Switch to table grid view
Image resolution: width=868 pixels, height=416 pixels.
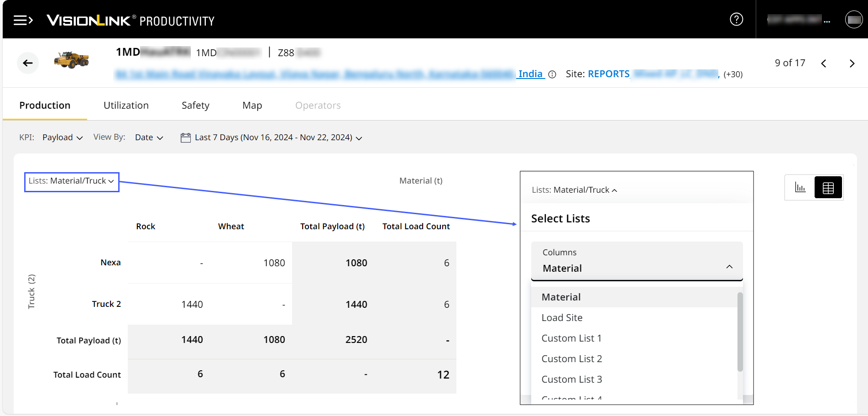coord(828,188)
